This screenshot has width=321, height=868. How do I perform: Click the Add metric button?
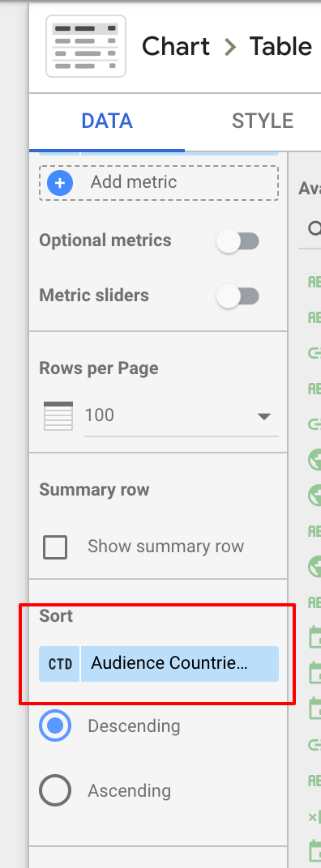coord(159,182)
